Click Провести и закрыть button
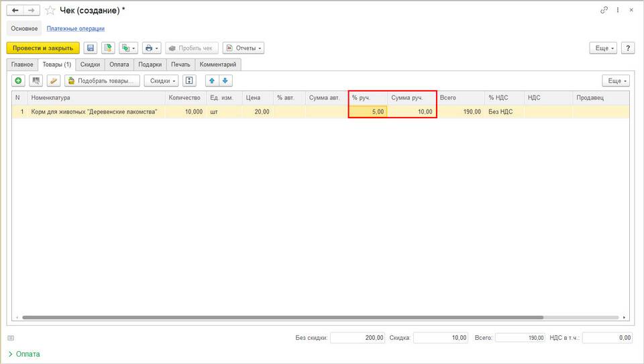Viewport: 644px width, 364px height. pos(43,48)
